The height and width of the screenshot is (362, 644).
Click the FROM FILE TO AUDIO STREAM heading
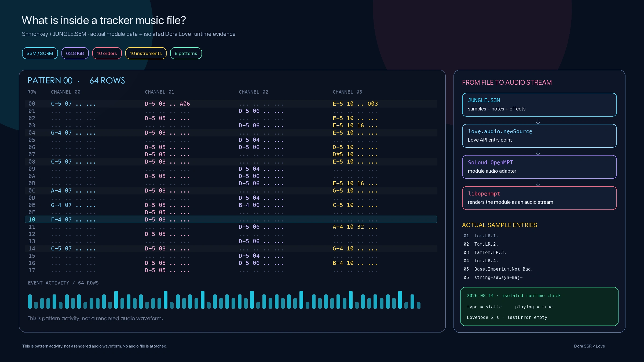pos(507,82)
